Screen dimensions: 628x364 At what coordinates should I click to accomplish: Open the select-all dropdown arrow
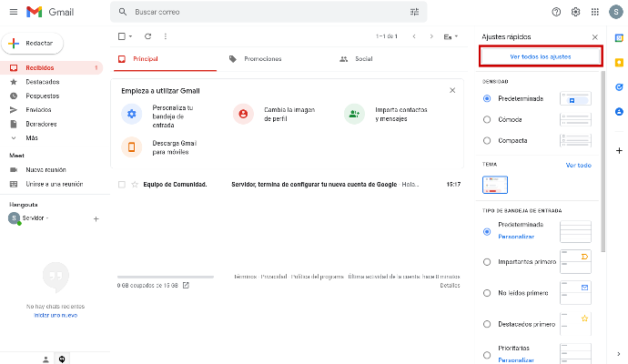click(130, 36)
